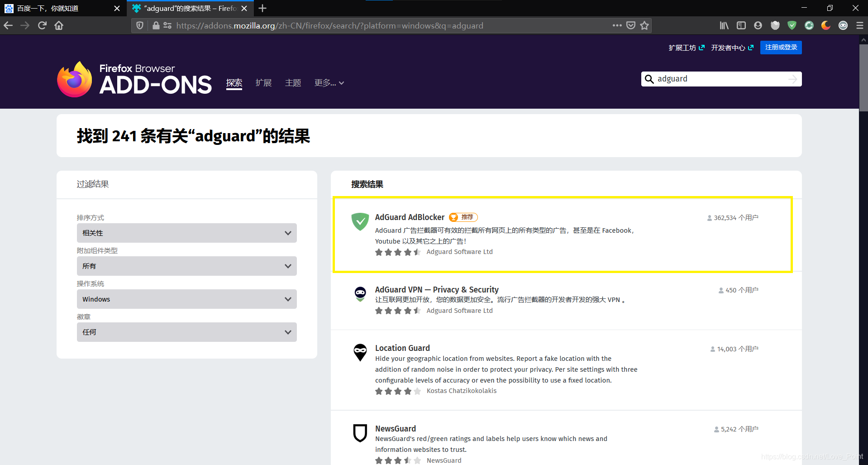This screenshot has height=465, width=868.
Task: Click the 推荐 recommended badge
Action: point(463,217)
